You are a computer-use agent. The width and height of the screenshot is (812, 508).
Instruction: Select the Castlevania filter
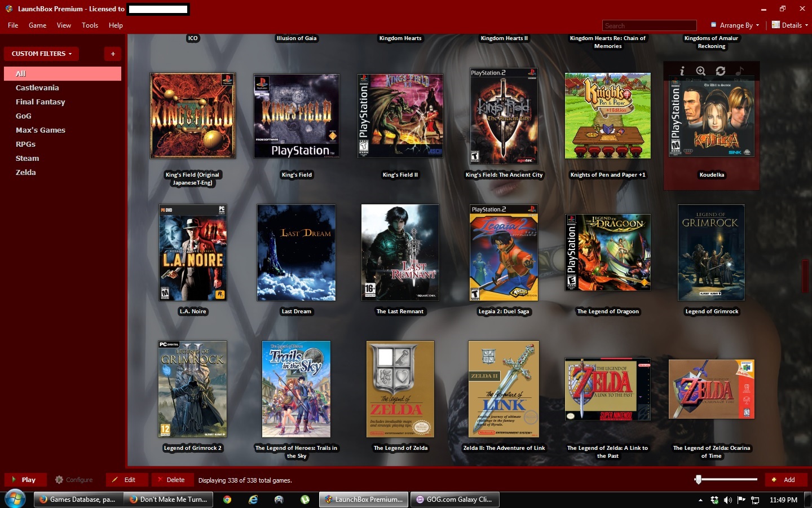click(x=63, y=88)
